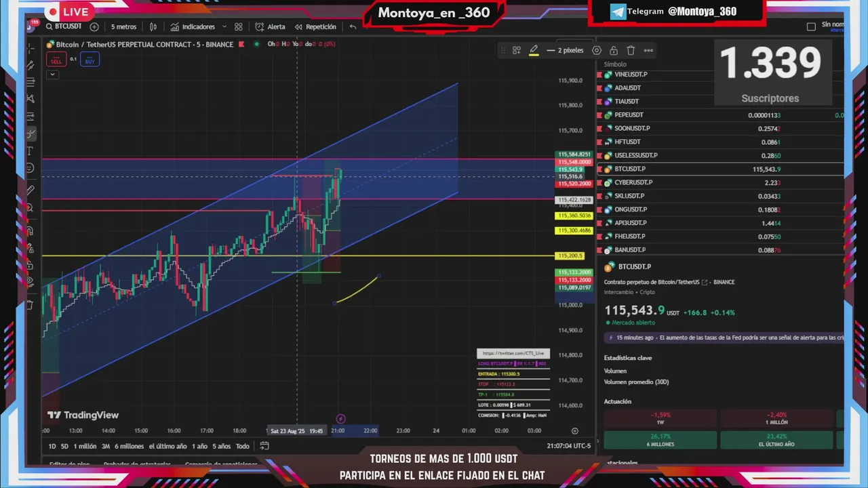Open the 2 píxeles line width dropdown
Viewport: 868px width, 488px height.
tap(565, 50)
